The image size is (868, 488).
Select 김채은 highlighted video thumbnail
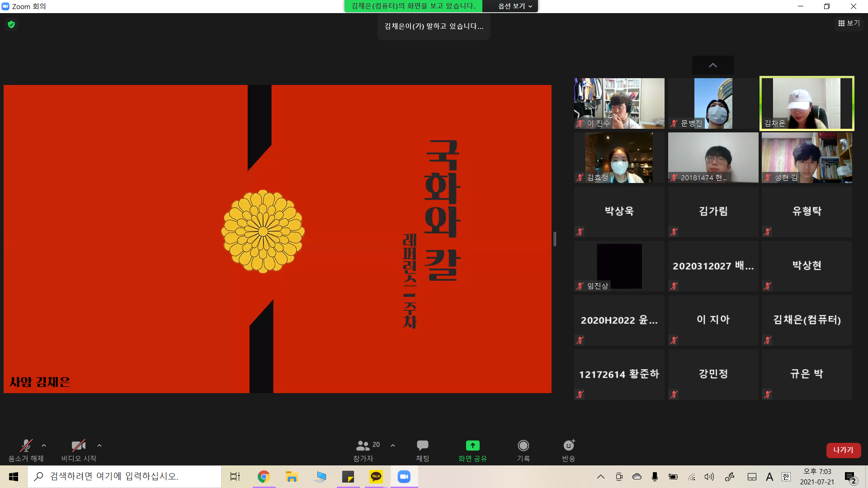[x=807, y=103]
